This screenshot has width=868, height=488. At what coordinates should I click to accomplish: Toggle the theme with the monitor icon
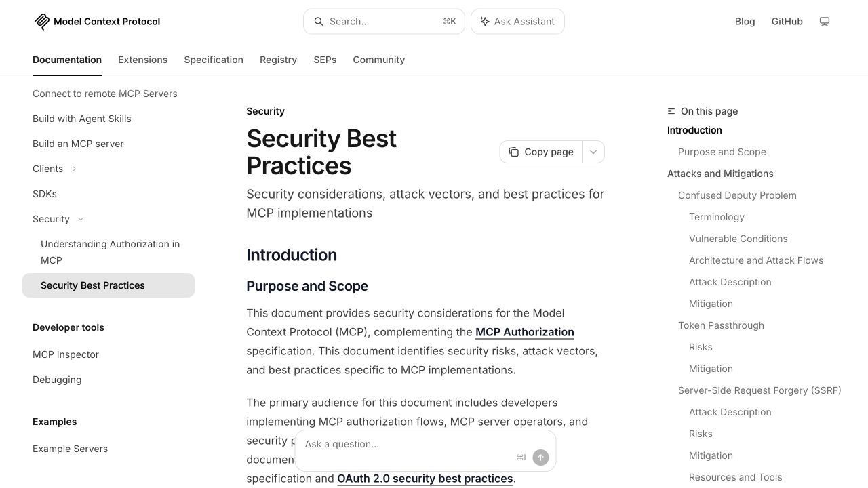coord(825,22)
